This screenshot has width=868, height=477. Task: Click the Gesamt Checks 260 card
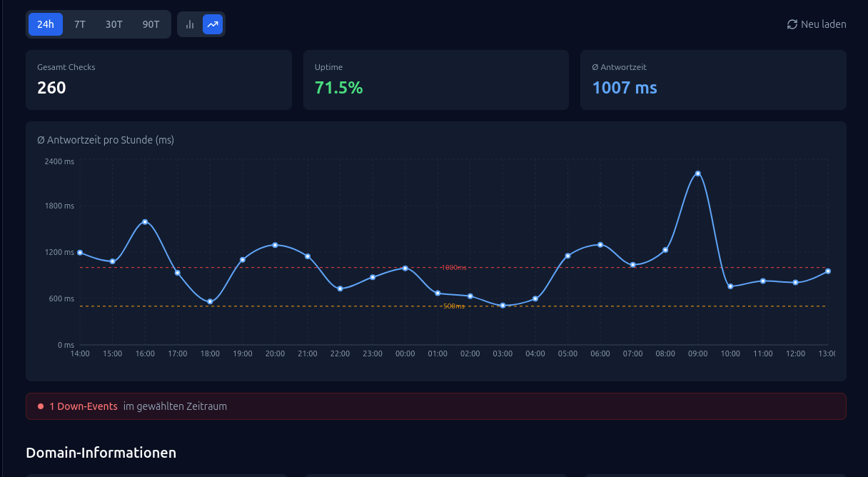158,80
